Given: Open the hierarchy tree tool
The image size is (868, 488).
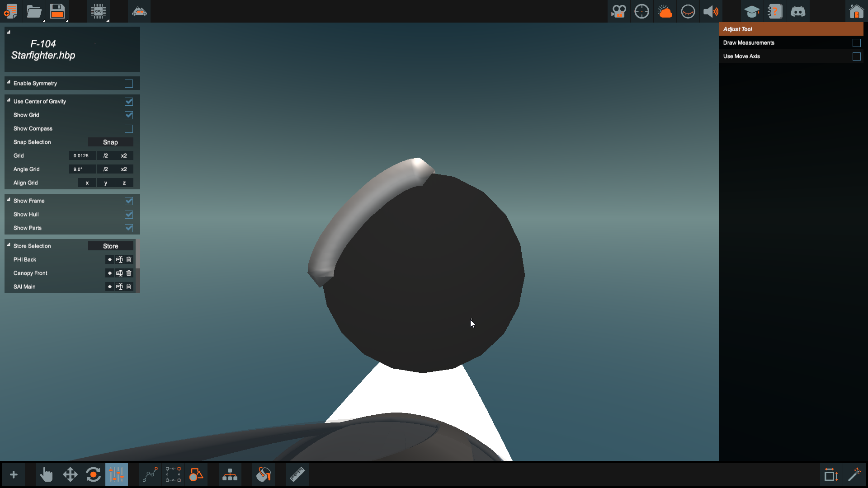Looking at the screenshot, I should coord(230,474).
